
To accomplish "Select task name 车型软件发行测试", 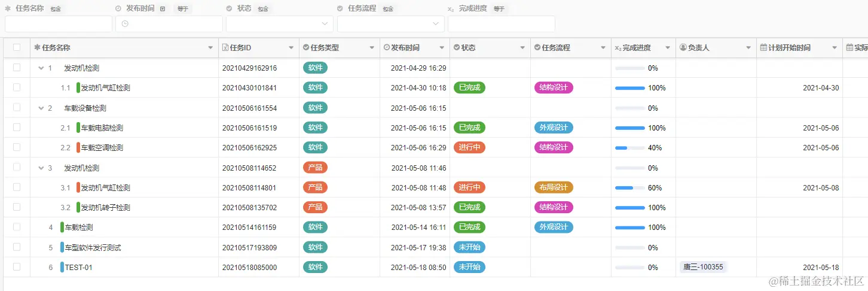I will [x=93, y=248].
